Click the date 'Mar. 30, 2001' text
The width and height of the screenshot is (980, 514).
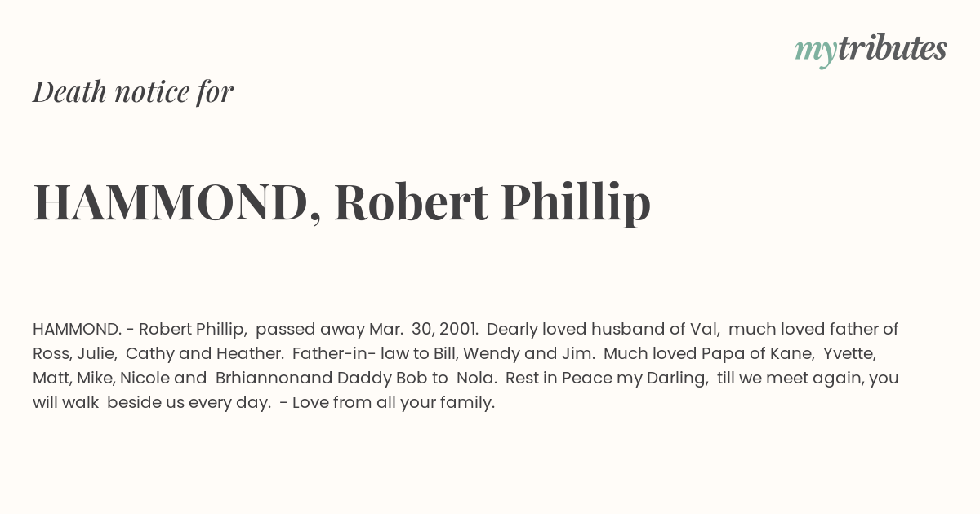(x=423, y=329)
